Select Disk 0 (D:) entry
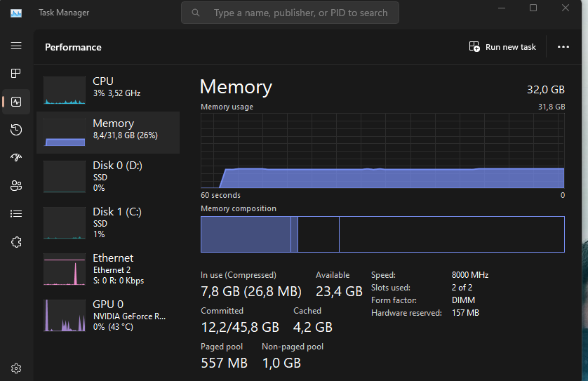The height and width of the screenshot is (381, 588). tap(108, 175)
